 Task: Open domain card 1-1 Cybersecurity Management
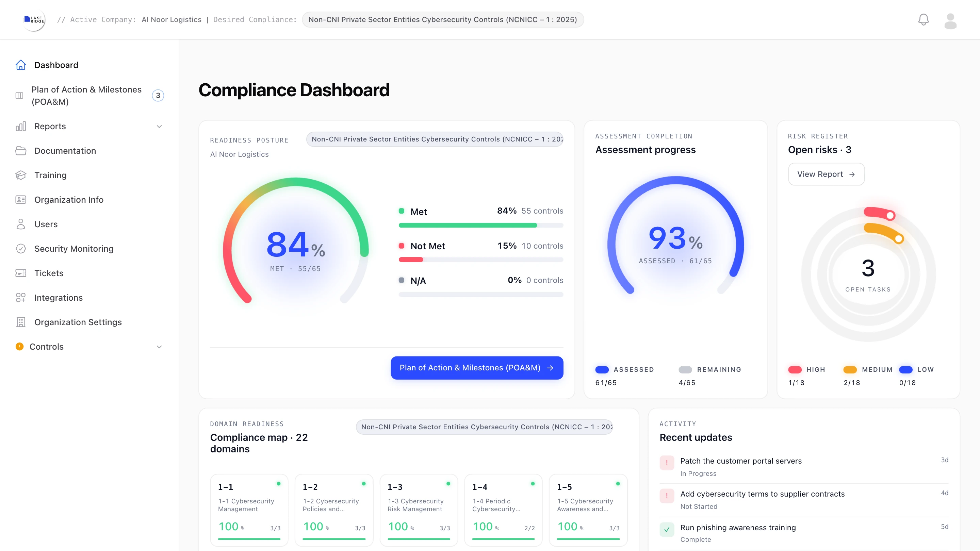(x=249, y=510)
